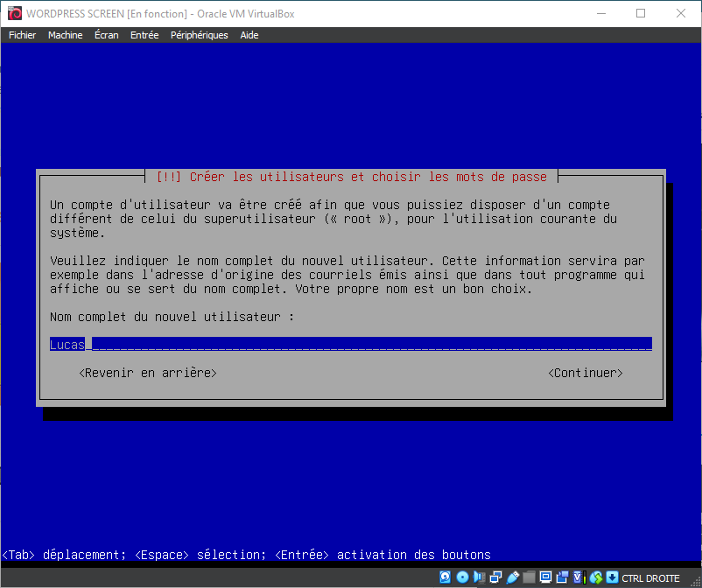The height and width of the screenshot is (588, 702).
Task: Open the network adapter status icon
Action: coord(495,577)
